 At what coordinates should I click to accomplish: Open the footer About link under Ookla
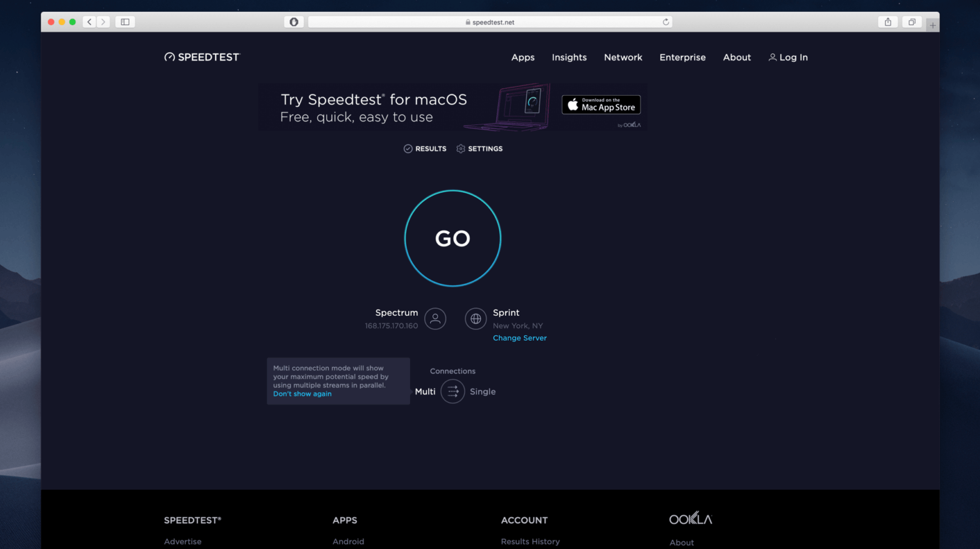(681, 543)
